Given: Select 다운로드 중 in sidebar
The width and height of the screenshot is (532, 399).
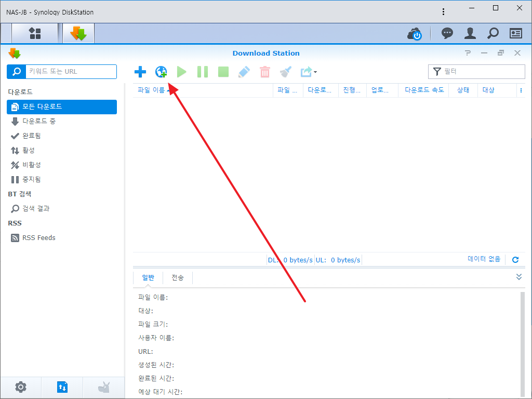Looking at the screenshot, I should [x=62, y=121].
